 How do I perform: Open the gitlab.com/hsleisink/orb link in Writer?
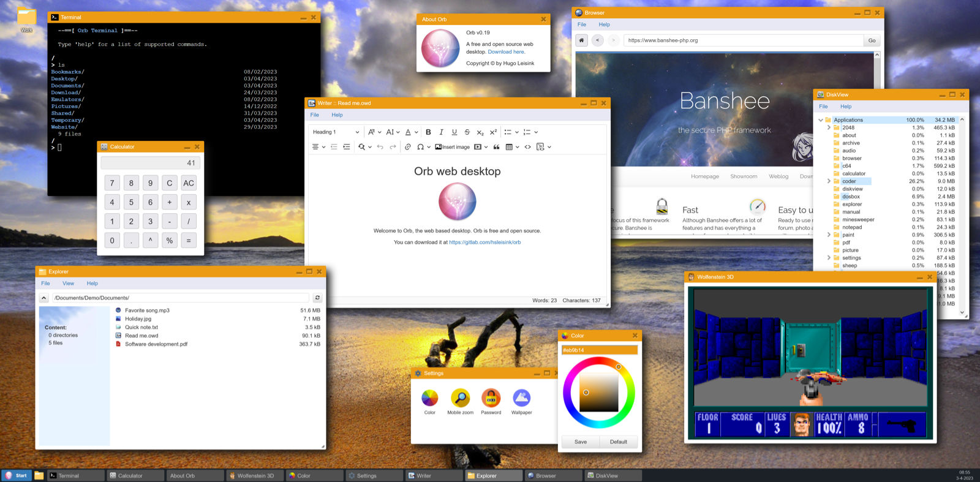click(x=484, y=243)
